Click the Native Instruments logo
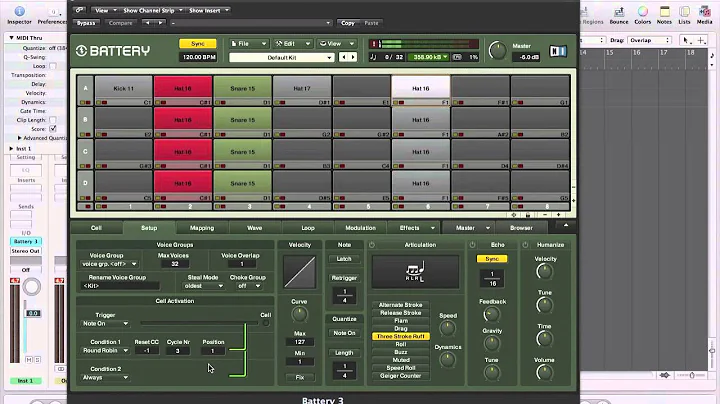This screenshot has width=720, height=404. point(558,51)
